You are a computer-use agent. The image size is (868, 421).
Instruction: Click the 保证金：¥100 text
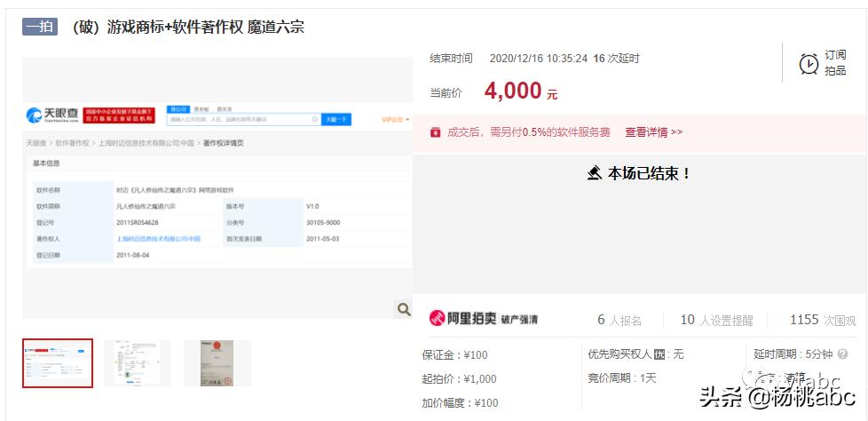click(x=454, y=355)
